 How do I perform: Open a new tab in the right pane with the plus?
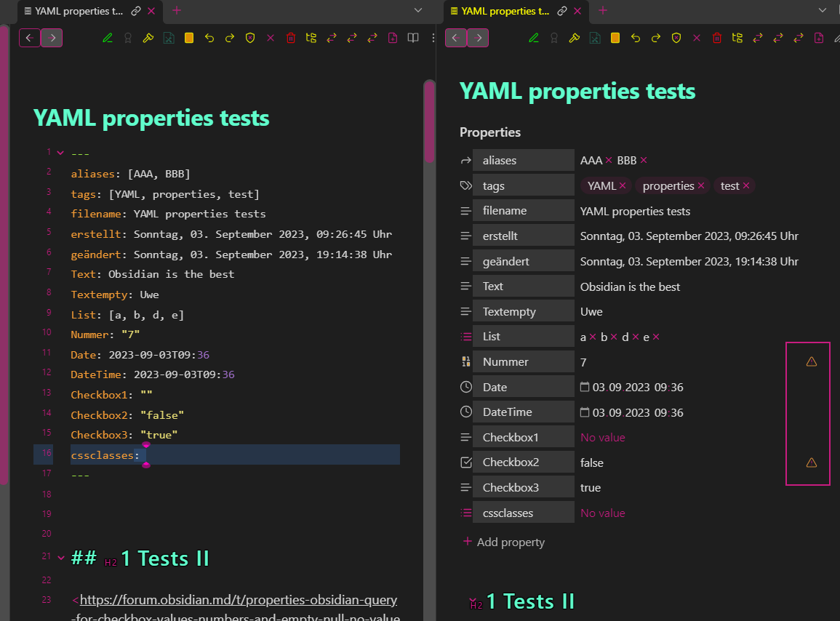click(x=602, y=10)
